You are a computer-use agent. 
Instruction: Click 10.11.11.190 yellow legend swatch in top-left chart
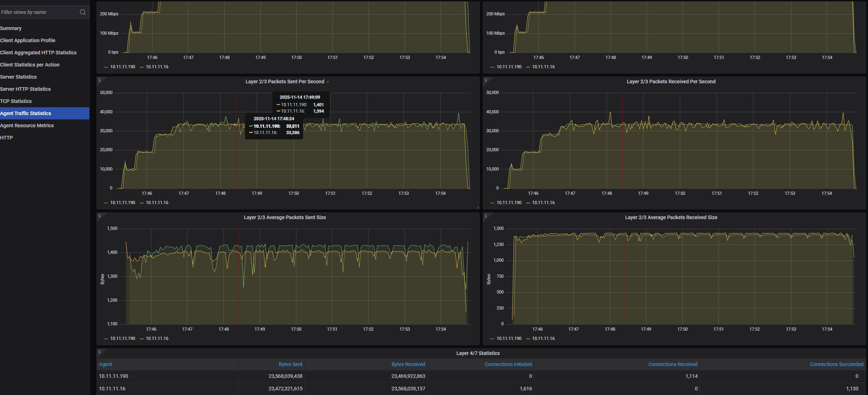[106, 67]
